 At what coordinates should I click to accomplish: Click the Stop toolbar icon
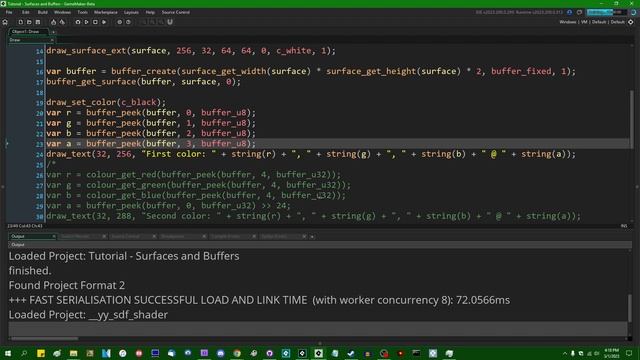tap(95, 22)
